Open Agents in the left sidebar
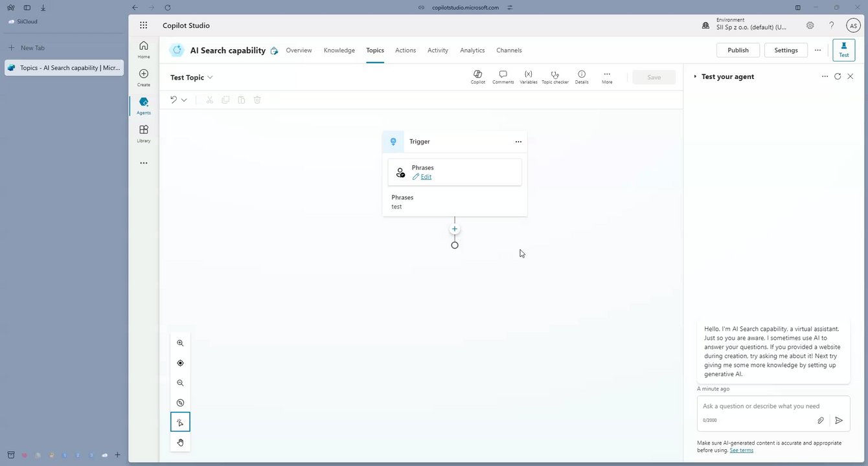 [x=144, y=105]
